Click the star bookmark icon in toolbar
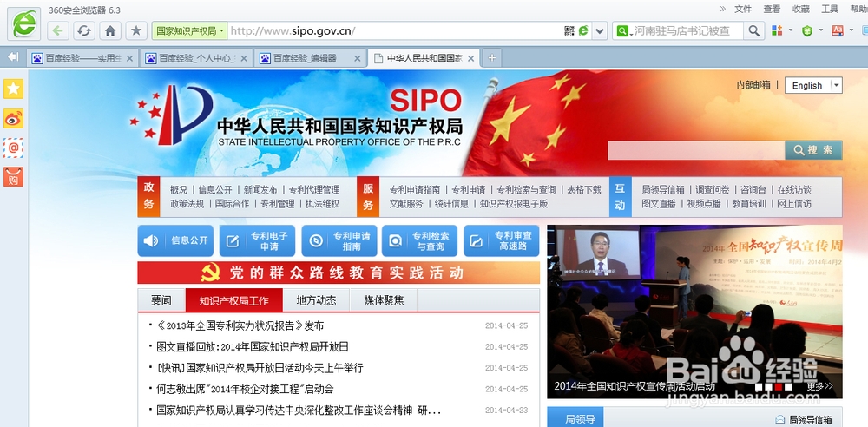Image resolution: width=868 pixels, height=427 pixels. point(136,30)
